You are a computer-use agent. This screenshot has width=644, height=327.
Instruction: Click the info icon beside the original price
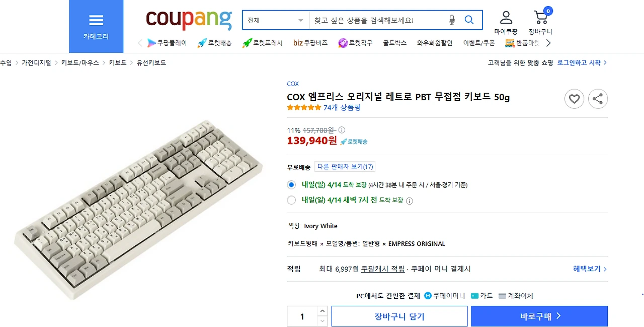pos(342,130)
